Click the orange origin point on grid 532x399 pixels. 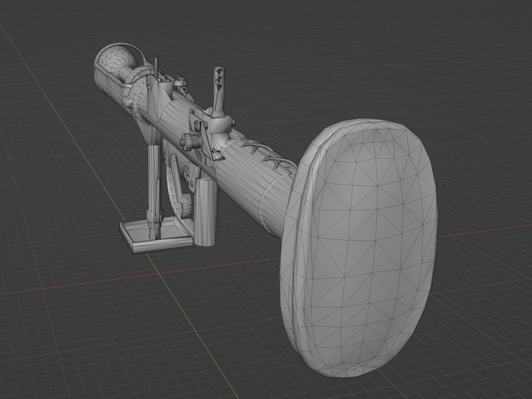[x=159, y=274]
